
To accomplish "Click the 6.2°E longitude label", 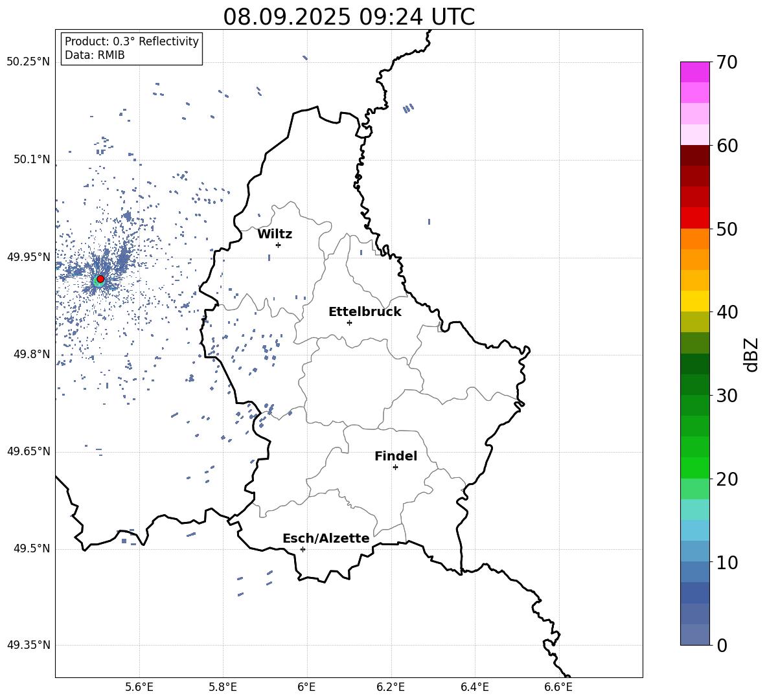I will tap(391, 687).
